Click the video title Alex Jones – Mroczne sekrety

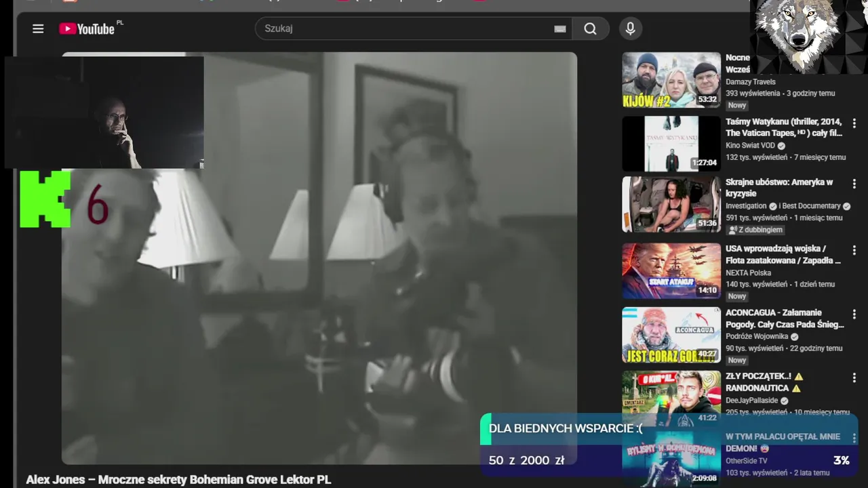178,479
